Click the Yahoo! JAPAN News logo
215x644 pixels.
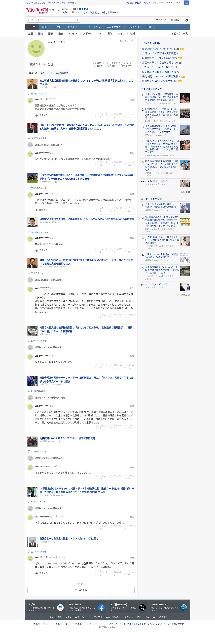point(42,11)
